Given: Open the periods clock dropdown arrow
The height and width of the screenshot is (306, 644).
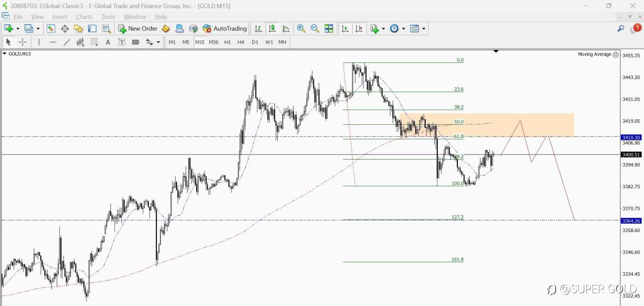Looking at the screenshot, I should 404,29.
